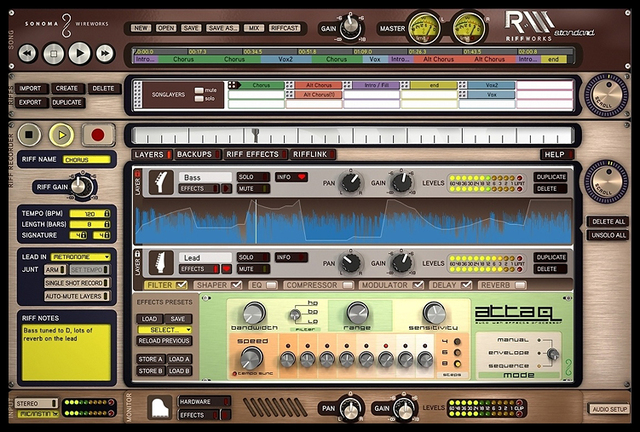The width and height of the screenshot is (640, 432).
Task: Toggle Songlayers solo checkbox
Action: tap(199, 98)
